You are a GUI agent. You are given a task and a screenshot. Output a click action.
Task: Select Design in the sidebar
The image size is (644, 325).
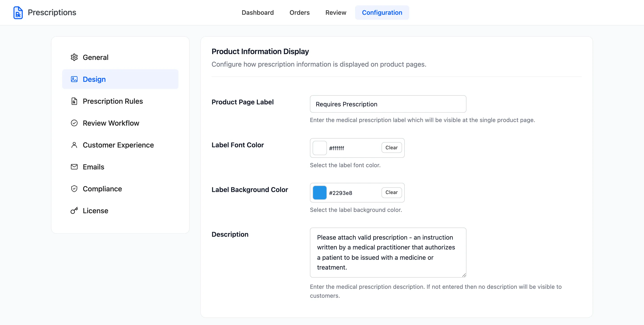click(x=120, y=79)
